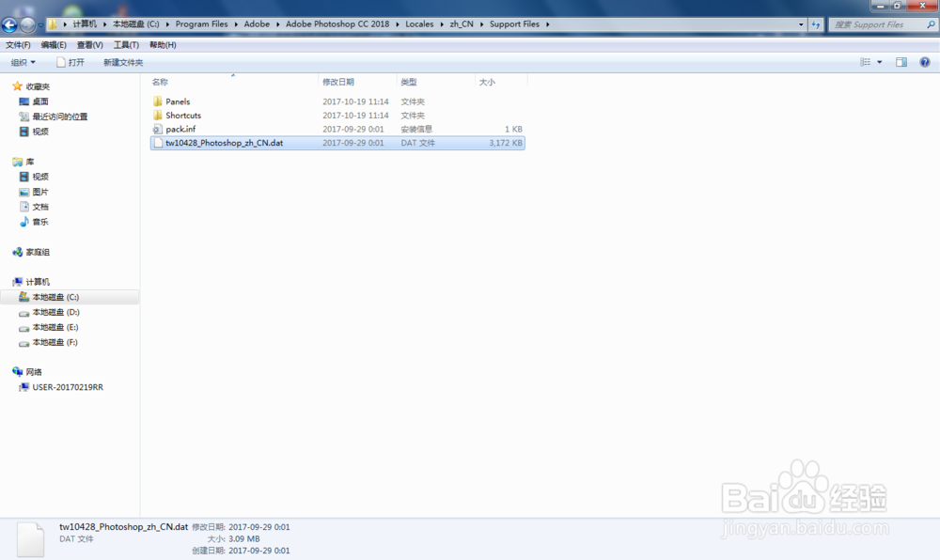The image size is (940, 560).
Task: Click Adobe in address breadcrumb
Action: tap(257, 23)
